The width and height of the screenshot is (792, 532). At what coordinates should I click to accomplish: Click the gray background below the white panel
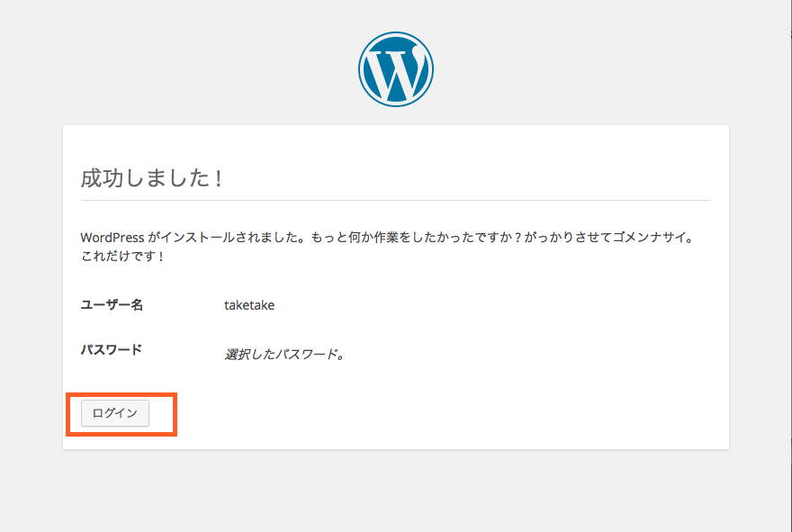(396, 491)
